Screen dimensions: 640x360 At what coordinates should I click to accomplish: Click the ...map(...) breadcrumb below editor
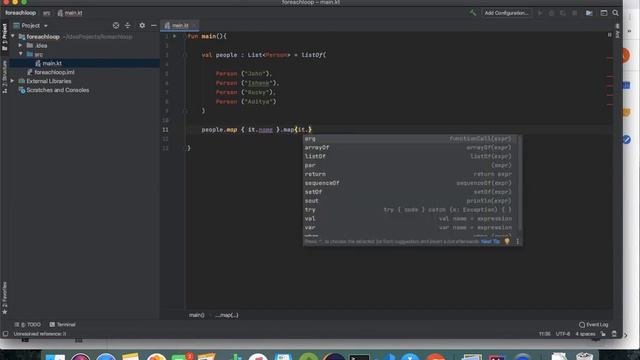click(x=227, y=315)
